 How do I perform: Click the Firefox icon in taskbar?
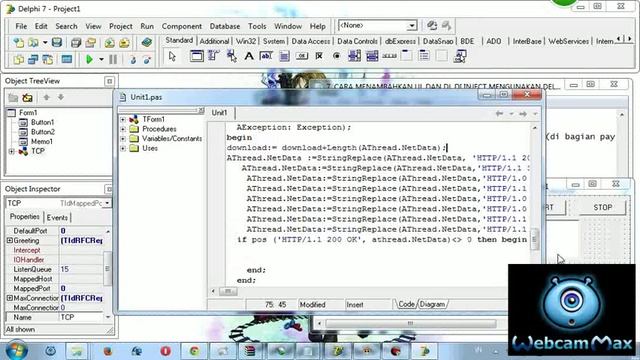(x=108, y=351)
